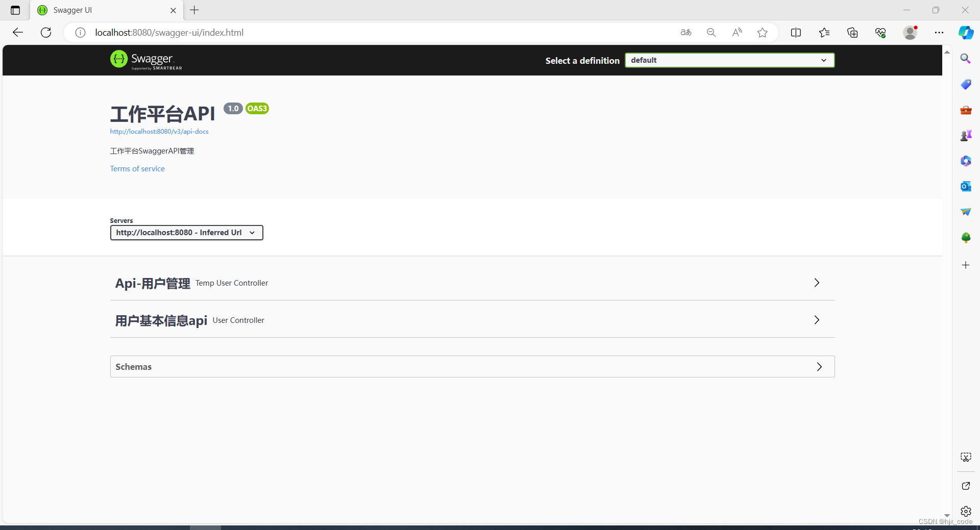Screen dimensions: 980x530
Task: Click the page scrollbar up arrow
Action: (947, 52)
